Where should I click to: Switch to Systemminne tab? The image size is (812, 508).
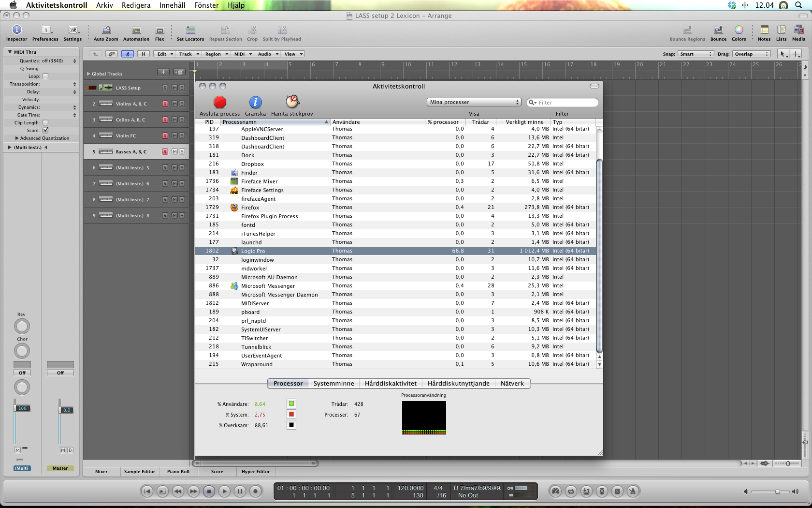[333, 383]
